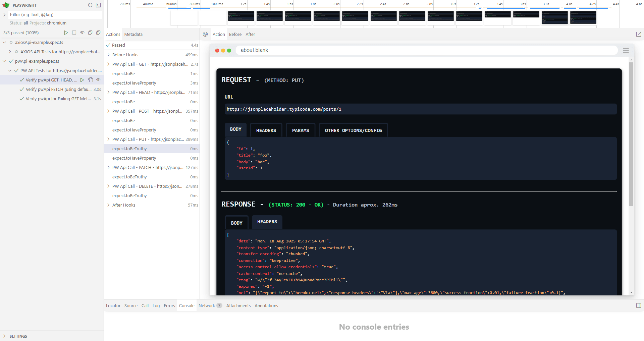Viewport: 644px width, 341px height.
Task: Collapse the pwApi-example.spec.ts file entry
Action: pyautogui.click(x=4, y=61)
